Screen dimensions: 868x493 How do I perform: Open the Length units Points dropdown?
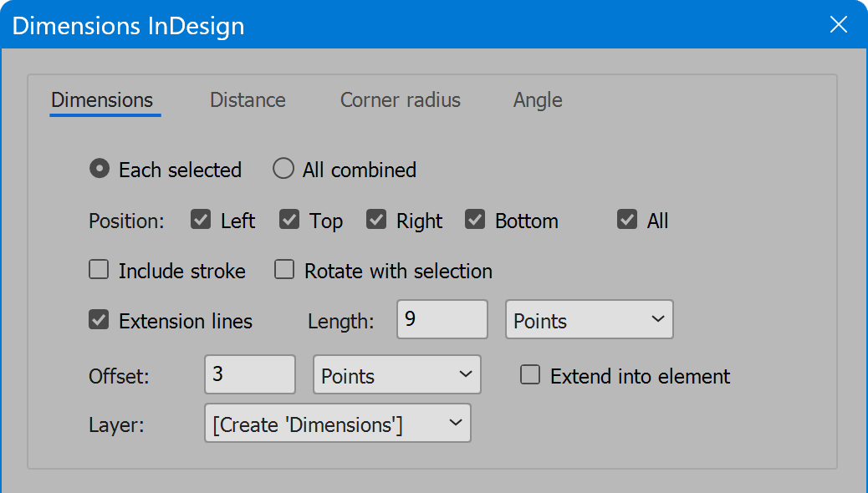point(590,319)
